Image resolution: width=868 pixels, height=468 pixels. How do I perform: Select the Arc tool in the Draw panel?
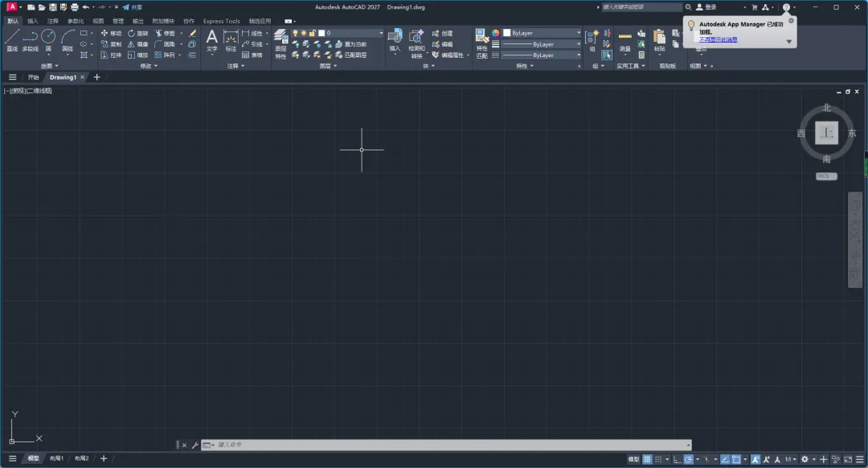pyautogui.click(x=68, y=40)
